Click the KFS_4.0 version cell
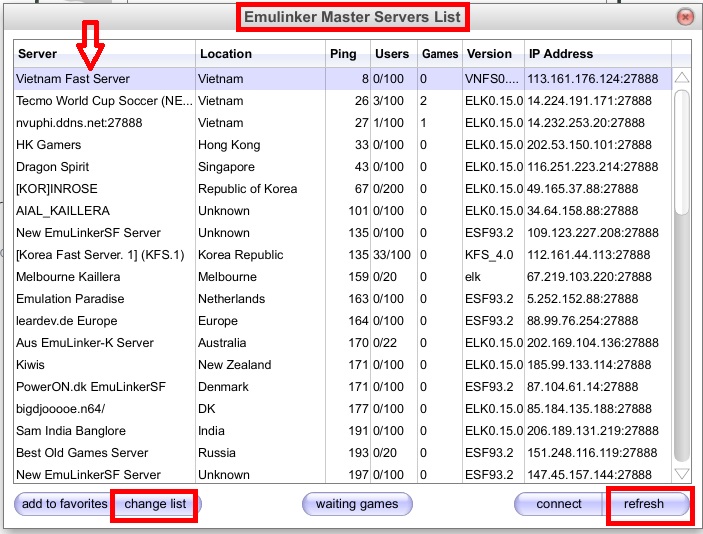This screenshot has height=534, width=703. 489,255
